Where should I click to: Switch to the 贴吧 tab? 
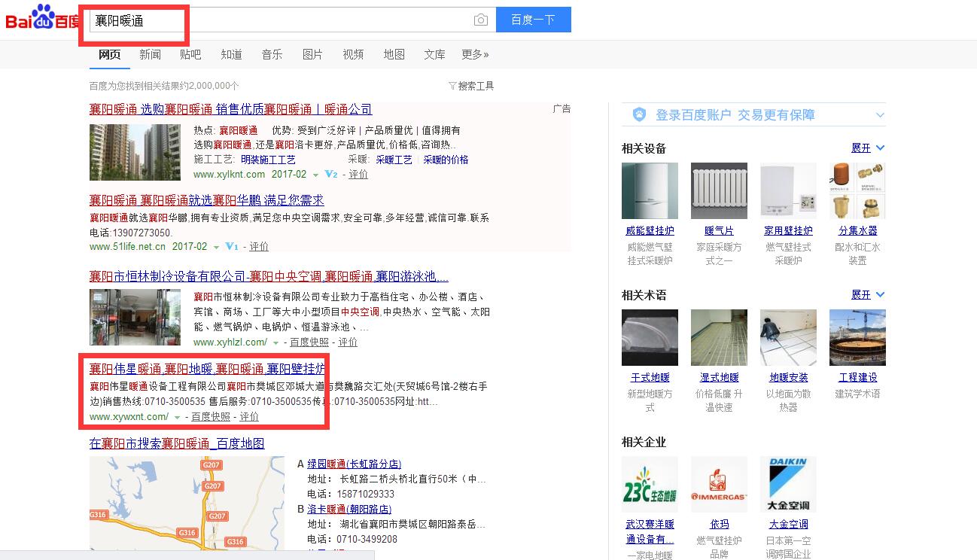(x=190, y=54)
